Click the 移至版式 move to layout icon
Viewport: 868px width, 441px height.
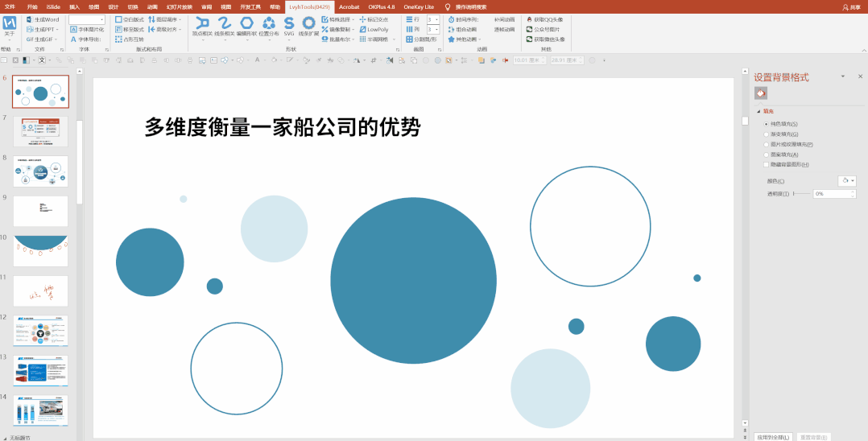[118, 29]
